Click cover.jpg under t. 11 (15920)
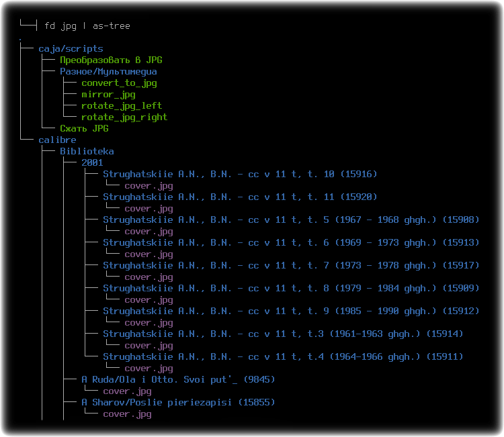This screenshot has height=437, width=504. click(x=149, y=209)
